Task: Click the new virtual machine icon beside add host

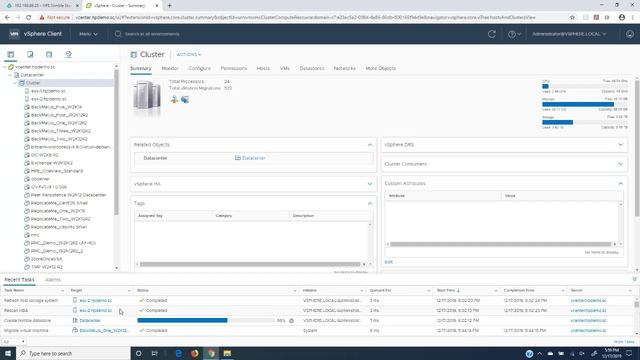Action: 185,100
